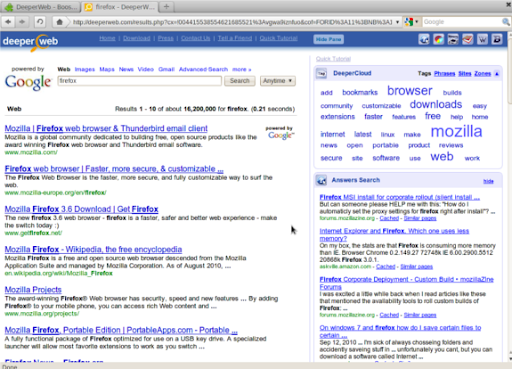Switch DeeperCloud to the Zones view

[x=482, y=74]
